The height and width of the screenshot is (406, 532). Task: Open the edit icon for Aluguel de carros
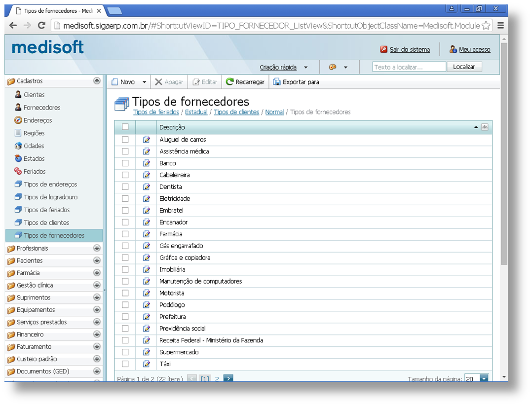point(146,140)
